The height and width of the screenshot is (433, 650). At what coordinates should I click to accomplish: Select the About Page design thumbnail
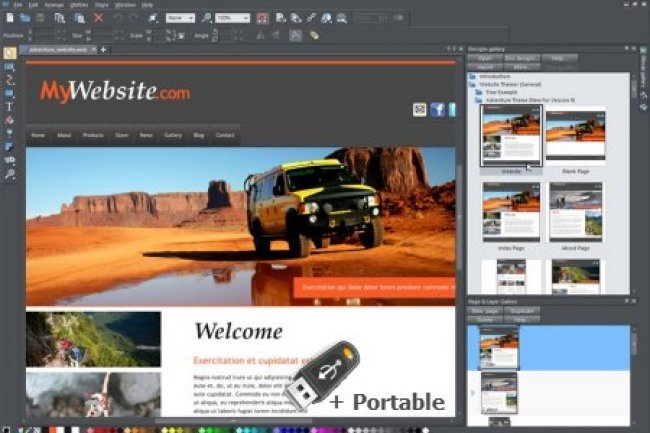click(x=576, y=214)
